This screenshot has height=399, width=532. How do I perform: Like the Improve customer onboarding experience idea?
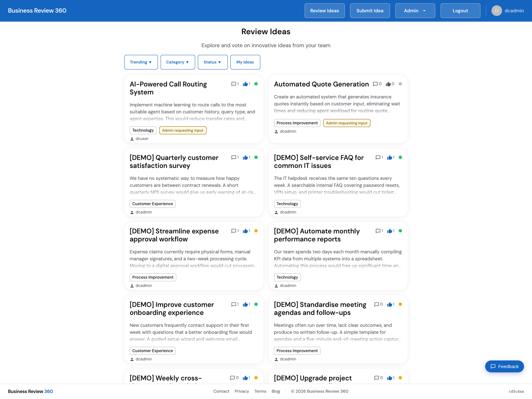(245, 305)
